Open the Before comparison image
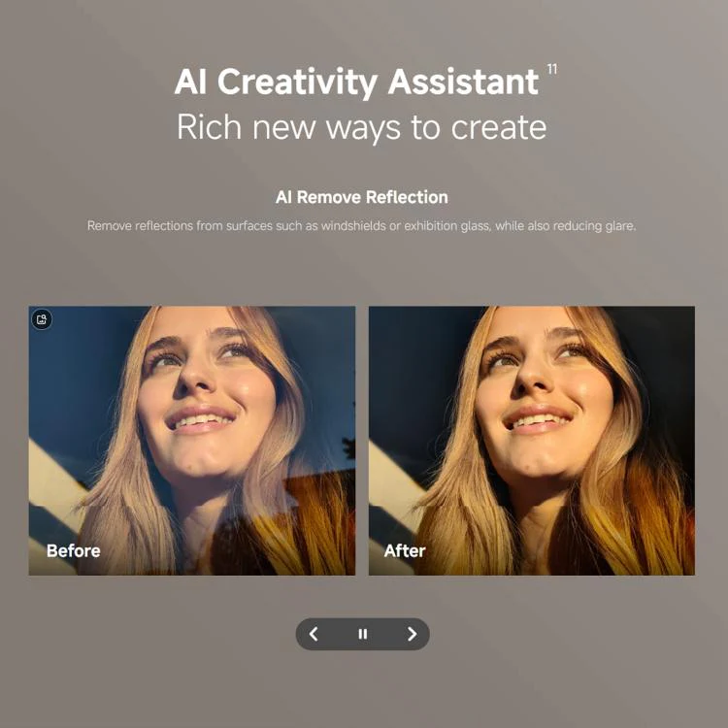This screenshot has width=728, height=728. [x=192, y=441]
